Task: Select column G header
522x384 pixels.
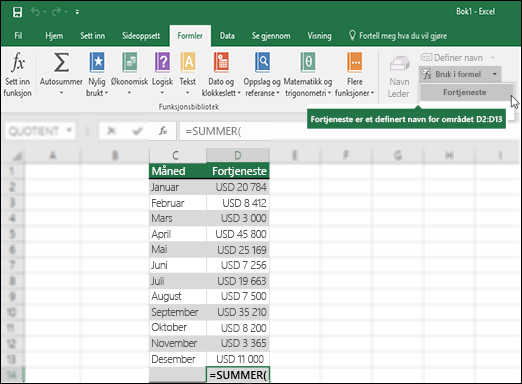Action: pyautogui.click(x=397, y=155)
